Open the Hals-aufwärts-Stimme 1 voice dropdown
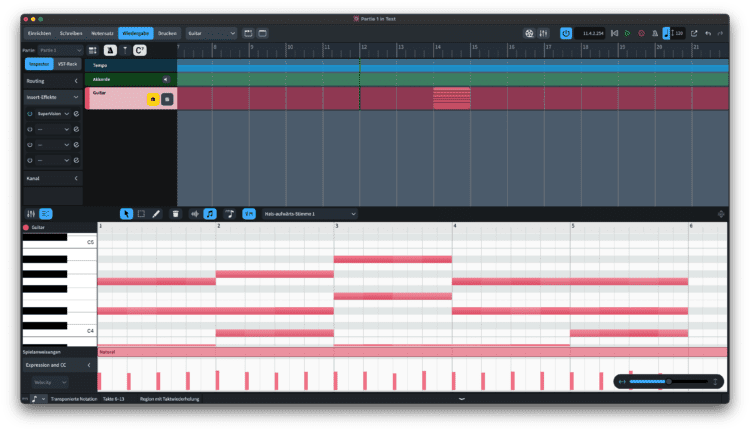The height and width of the screenshot is (431, 750). [x=309, y=214]
